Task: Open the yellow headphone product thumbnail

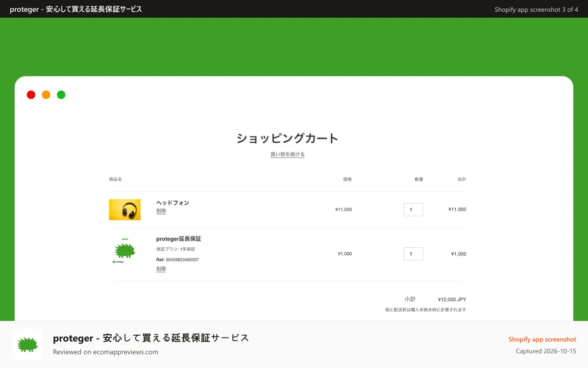Action: (x=125, y=210)
